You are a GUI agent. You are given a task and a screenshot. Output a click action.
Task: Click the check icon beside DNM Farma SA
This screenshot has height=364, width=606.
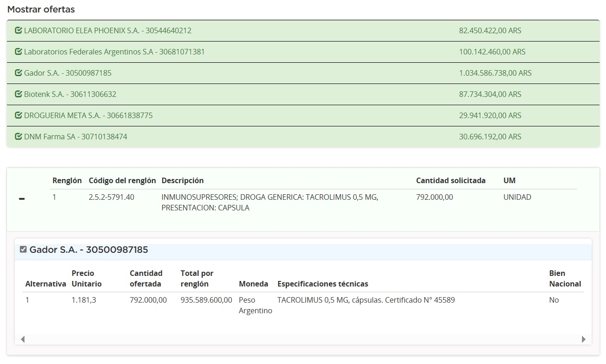(x=18, y=137)
